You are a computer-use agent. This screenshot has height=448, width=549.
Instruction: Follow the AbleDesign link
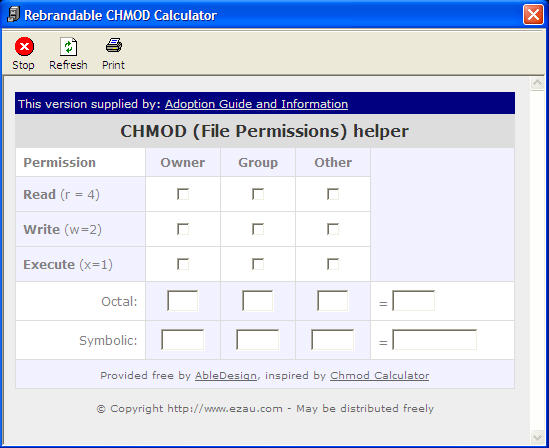(226, 376)
